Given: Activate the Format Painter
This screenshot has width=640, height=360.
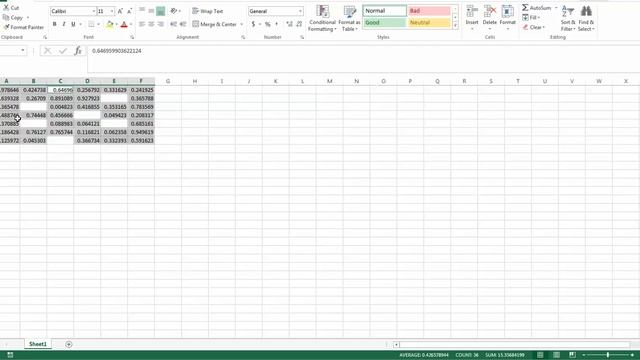Looking at the screenshot, I should (24, 27).
